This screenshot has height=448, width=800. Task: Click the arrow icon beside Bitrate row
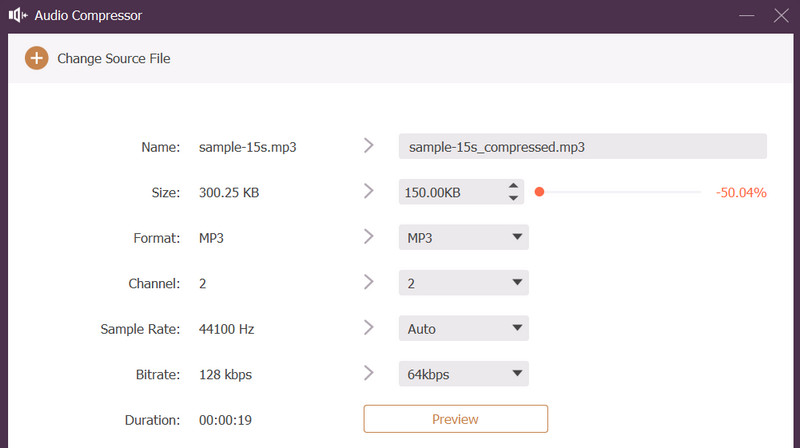(369, 374)
